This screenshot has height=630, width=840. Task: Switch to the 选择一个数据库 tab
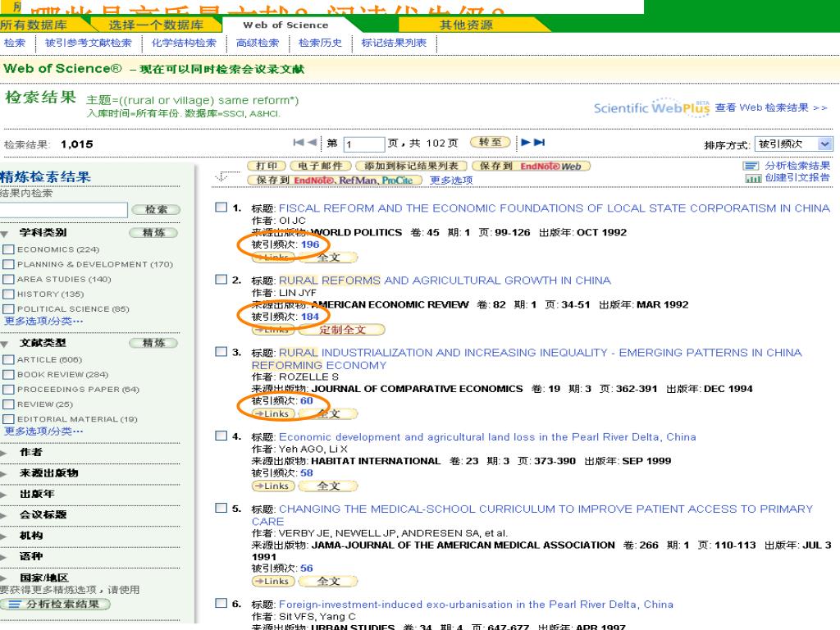(x=156, y=25)
